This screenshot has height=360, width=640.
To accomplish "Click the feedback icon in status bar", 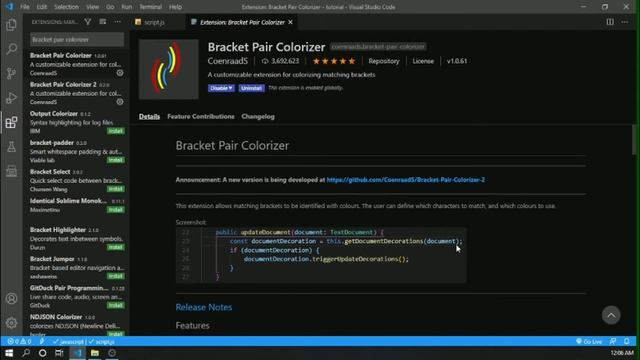I will click(613, 342).
